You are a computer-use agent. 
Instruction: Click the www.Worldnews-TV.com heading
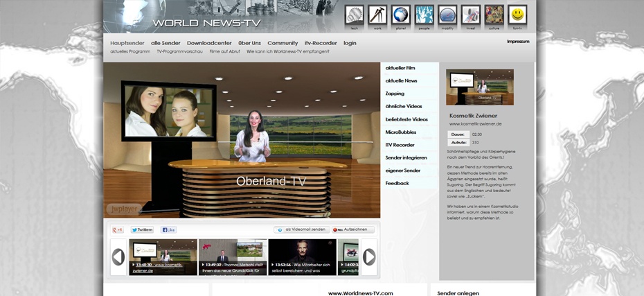[x=361, y=293]
